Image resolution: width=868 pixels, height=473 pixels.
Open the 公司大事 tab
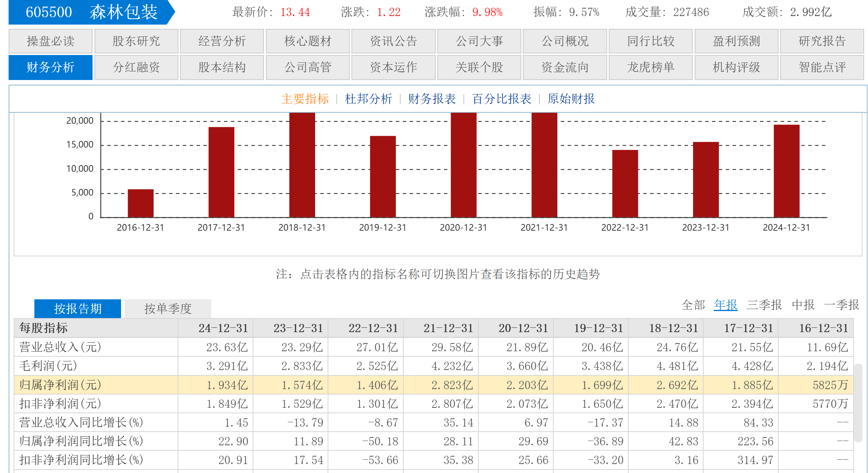pos(479,41)
